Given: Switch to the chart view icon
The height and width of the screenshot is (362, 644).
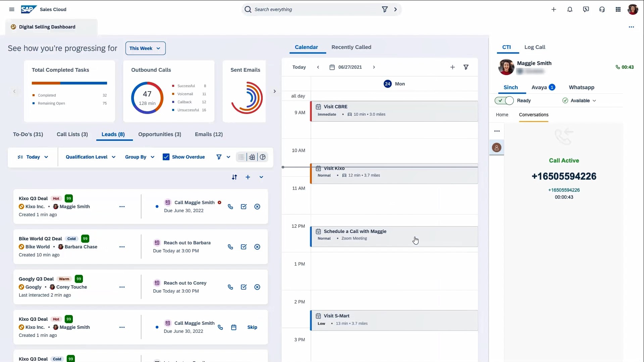Looking at the screenshot, I should pos(263,157).
